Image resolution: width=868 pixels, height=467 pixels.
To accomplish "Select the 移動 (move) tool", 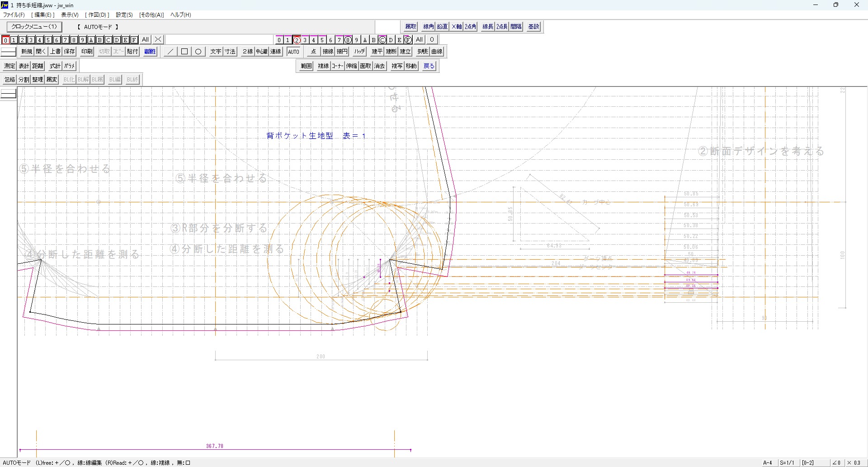I will click(411, 66).
